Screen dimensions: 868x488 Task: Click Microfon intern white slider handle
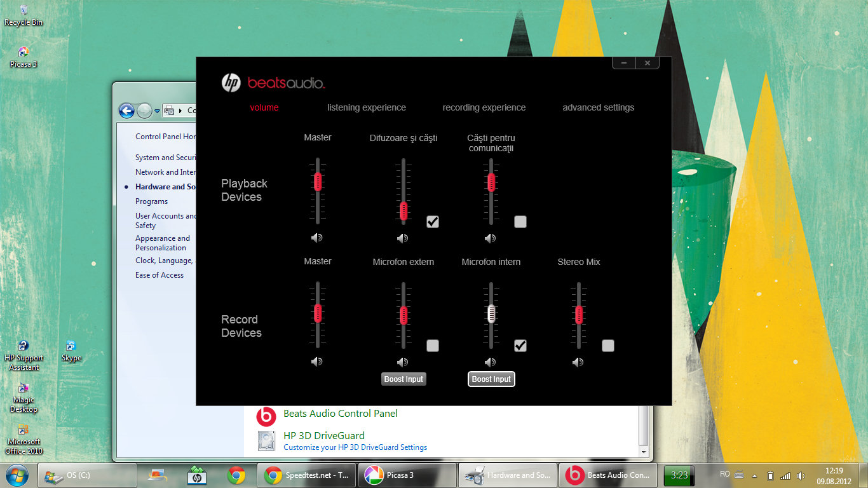pyautogui.click(x=491, y=313)
